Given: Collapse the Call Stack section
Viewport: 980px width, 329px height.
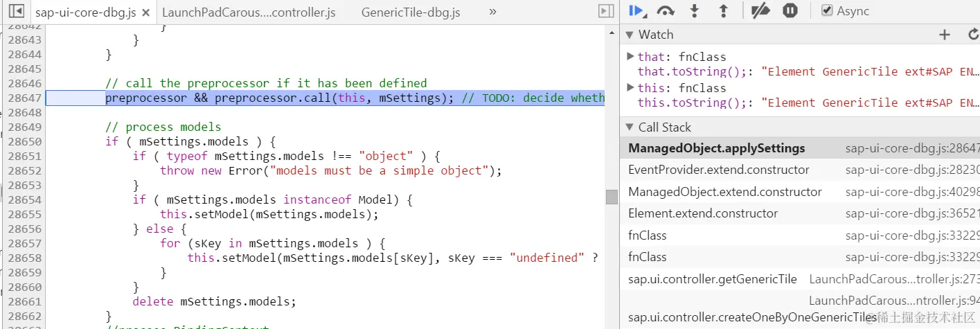Looking at the screenshot, I should point(630,127).
